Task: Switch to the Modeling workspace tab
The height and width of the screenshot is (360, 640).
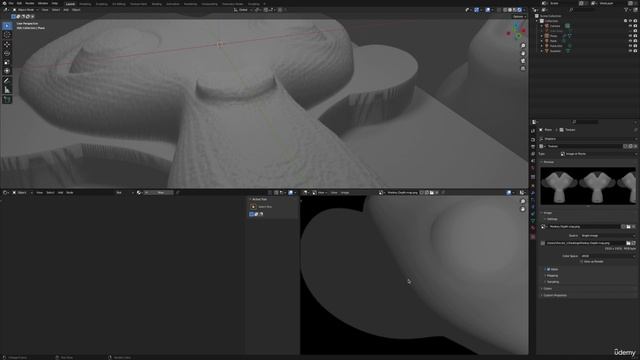Action: [85, 4]
